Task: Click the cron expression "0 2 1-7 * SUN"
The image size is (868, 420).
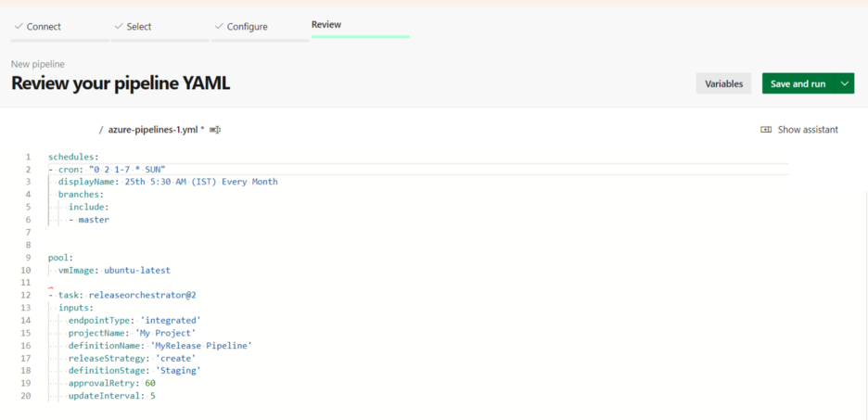Action: 127,170
